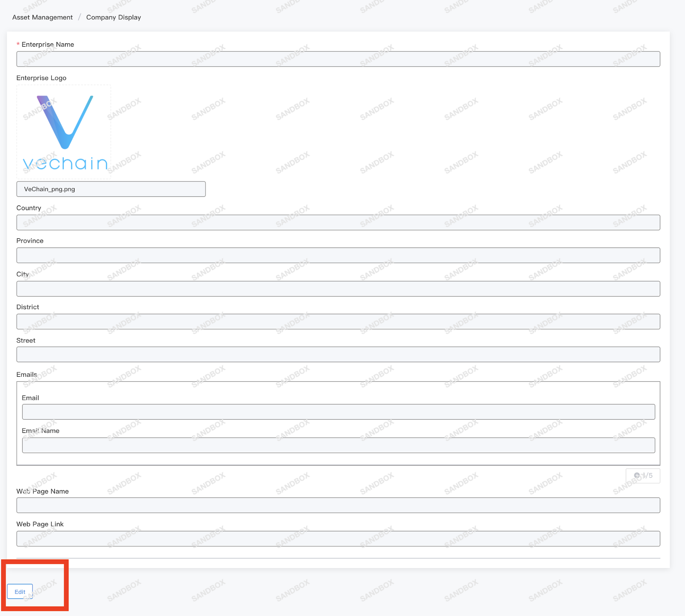Focus the Street input field
The height and width of the screenshot is (616, 685).
tap(338, 354)
